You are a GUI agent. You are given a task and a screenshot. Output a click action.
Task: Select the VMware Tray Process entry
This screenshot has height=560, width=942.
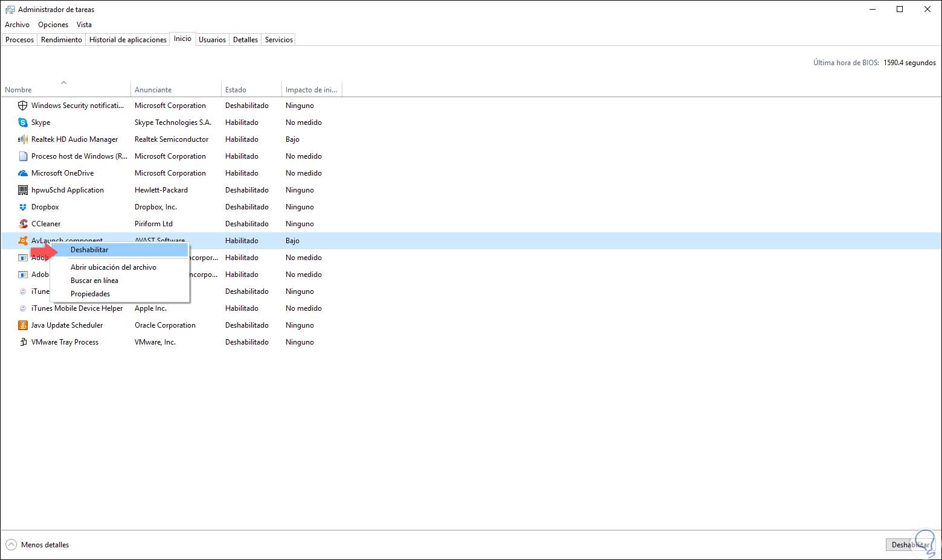tap(65, 342)
